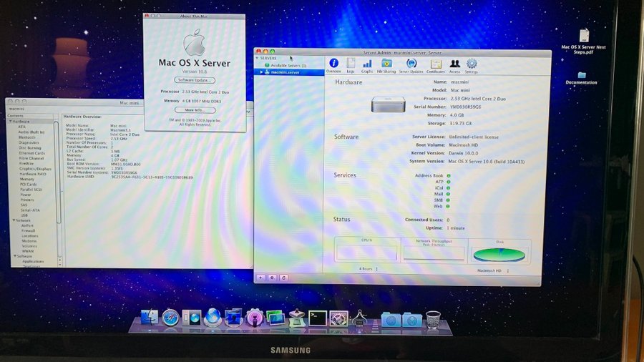Open Server Updates in Server Admin toolbar
Viewport: 644px width, 362px height.
click(411, 66)
